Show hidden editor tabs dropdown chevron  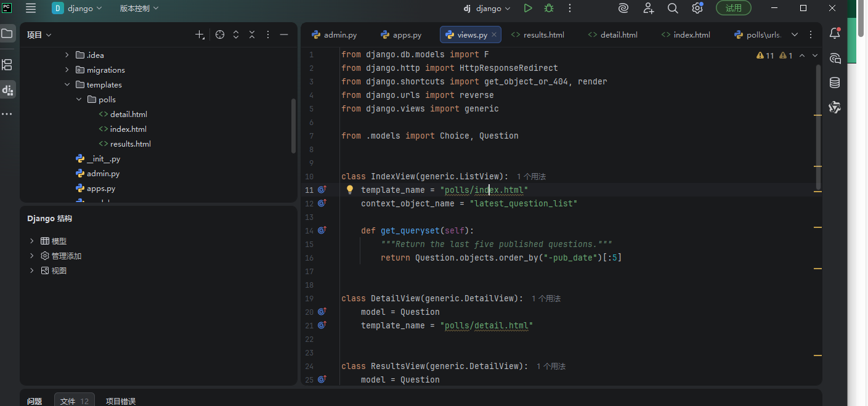[795, 35]
